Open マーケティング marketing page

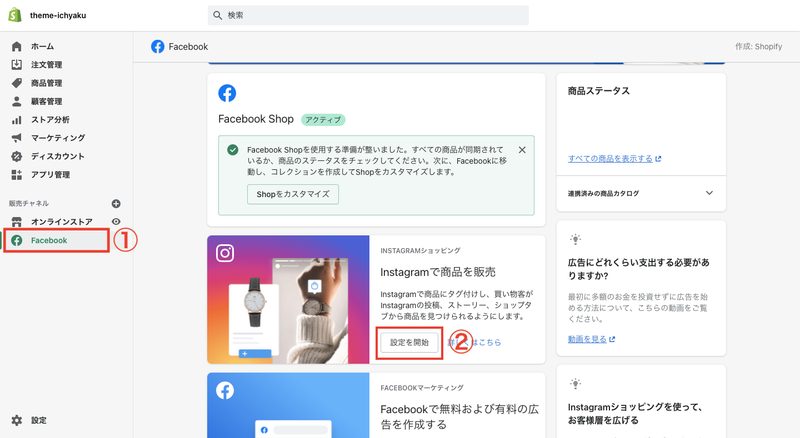pyautogui.click(x=58, y=138)
